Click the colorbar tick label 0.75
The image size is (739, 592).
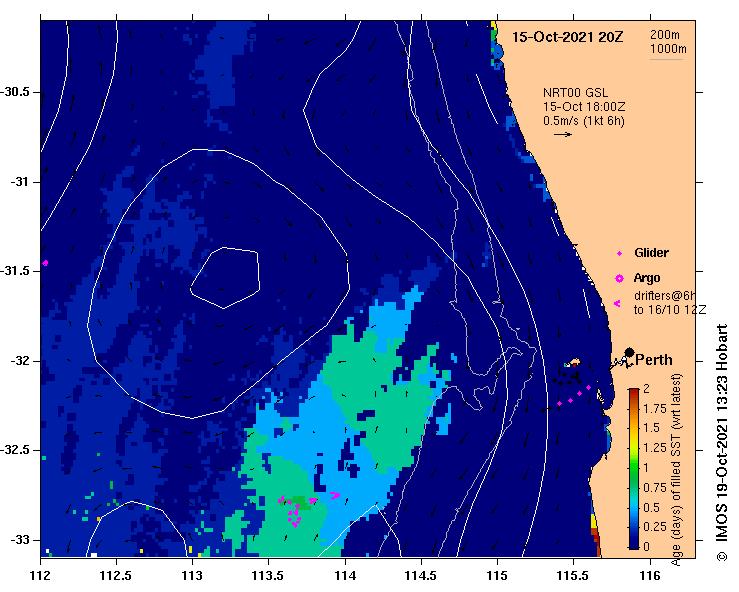point(655,487)
